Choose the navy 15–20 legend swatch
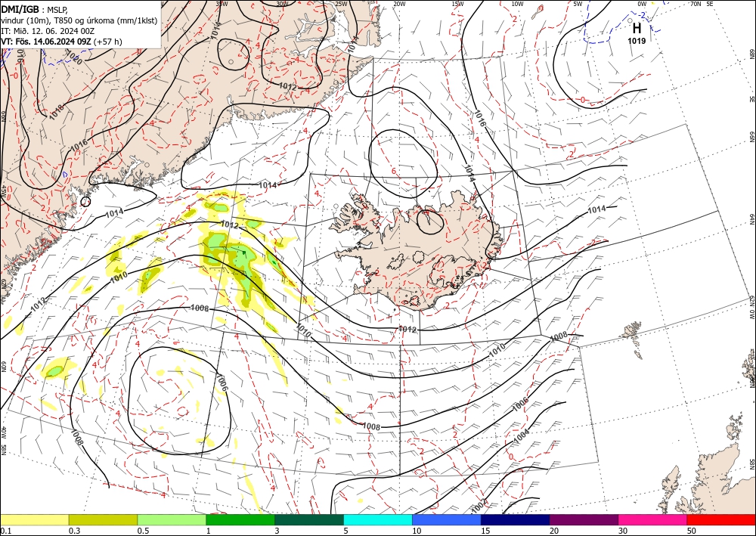This screenshot has width=756, height=536. tap(516, 519)
